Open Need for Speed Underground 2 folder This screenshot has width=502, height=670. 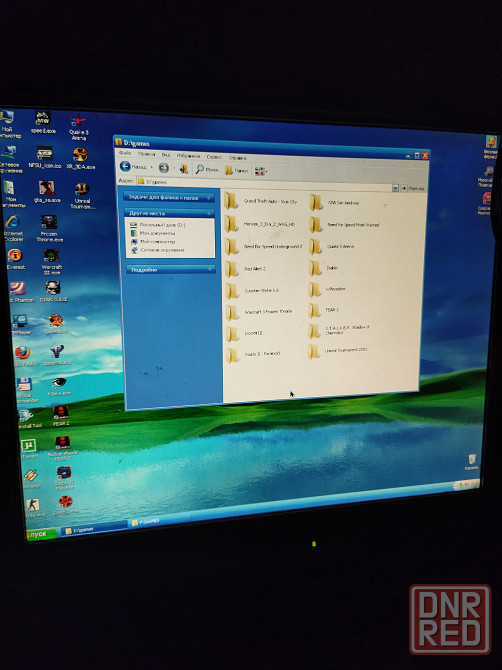(264, 247)
